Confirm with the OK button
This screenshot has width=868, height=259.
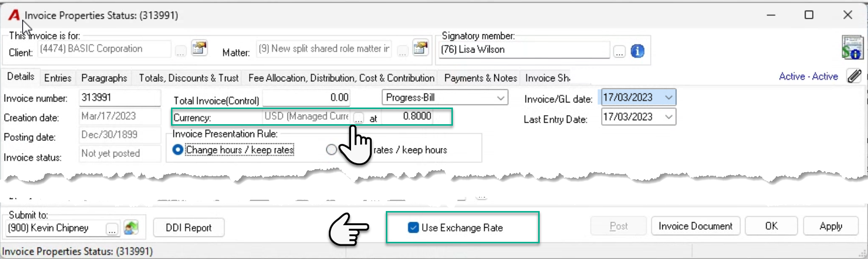(x=771, y=226)
